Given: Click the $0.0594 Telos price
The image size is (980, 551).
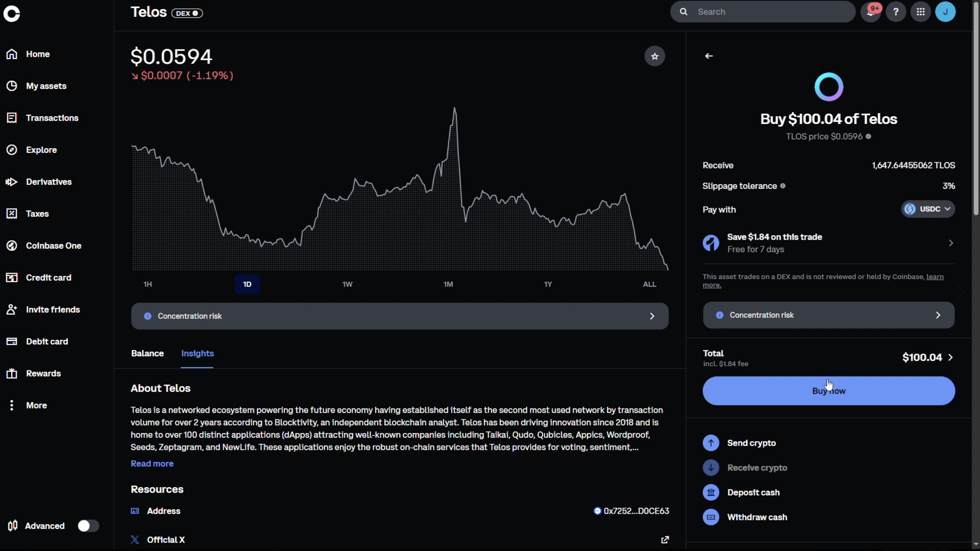Looking at the screenshot, I should [171, 57].
